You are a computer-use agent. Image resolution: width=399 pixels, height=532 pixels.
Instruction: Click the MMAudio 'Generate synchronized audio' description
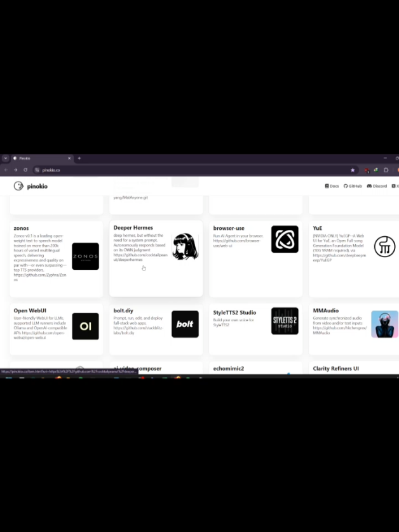(339, 326)
